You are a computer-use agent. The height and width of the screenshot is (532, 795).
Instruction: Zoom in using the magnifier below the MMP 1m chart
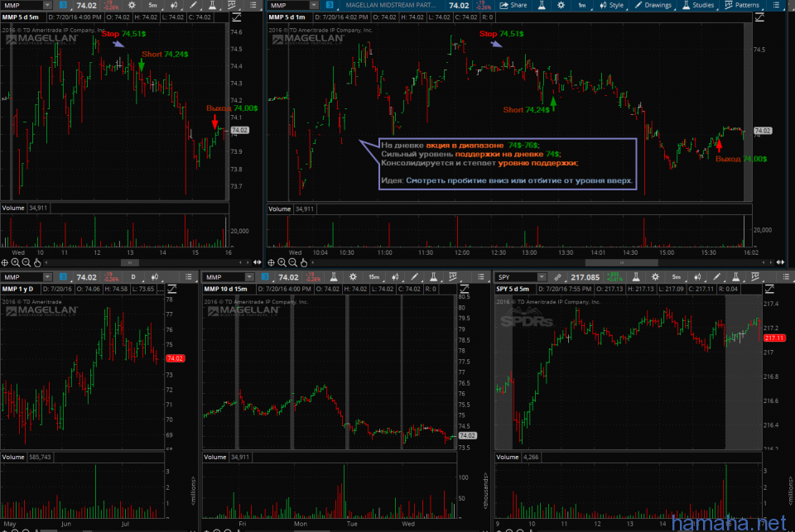pos(282,262)
